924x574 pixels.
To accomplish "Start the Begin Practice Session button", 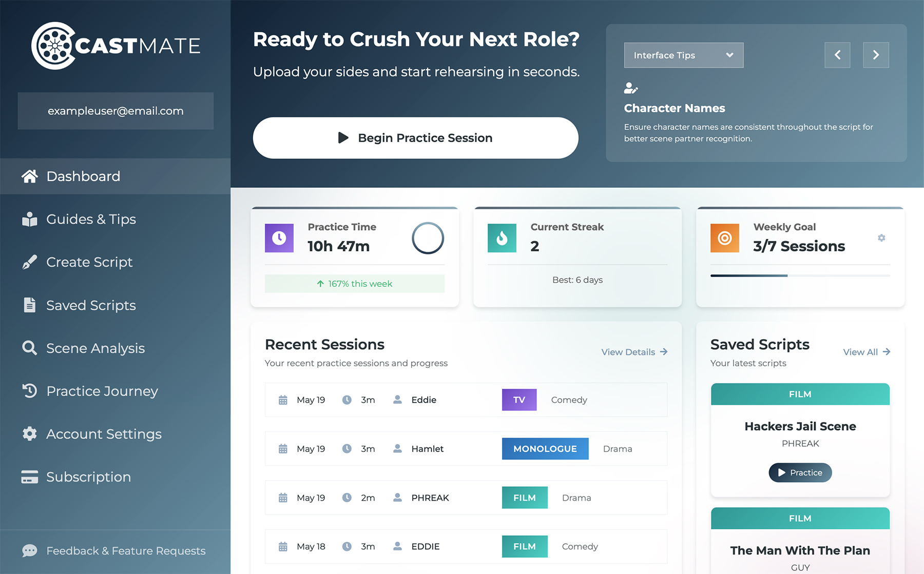I will pyautogui.click(x=415, y=138).
